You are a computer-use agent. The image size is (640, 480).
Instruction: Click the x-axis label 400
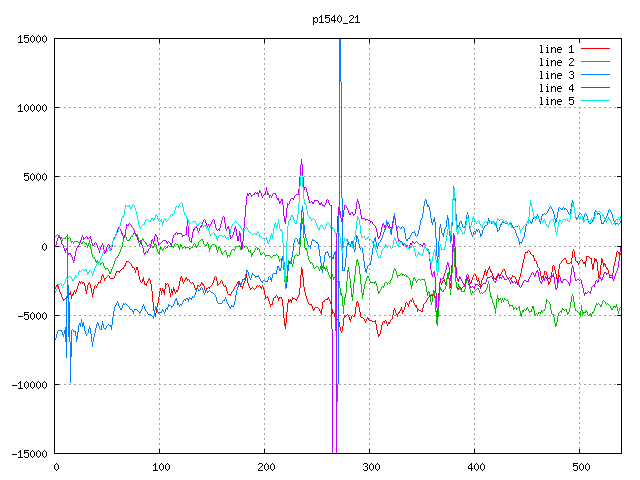(476, 467)
